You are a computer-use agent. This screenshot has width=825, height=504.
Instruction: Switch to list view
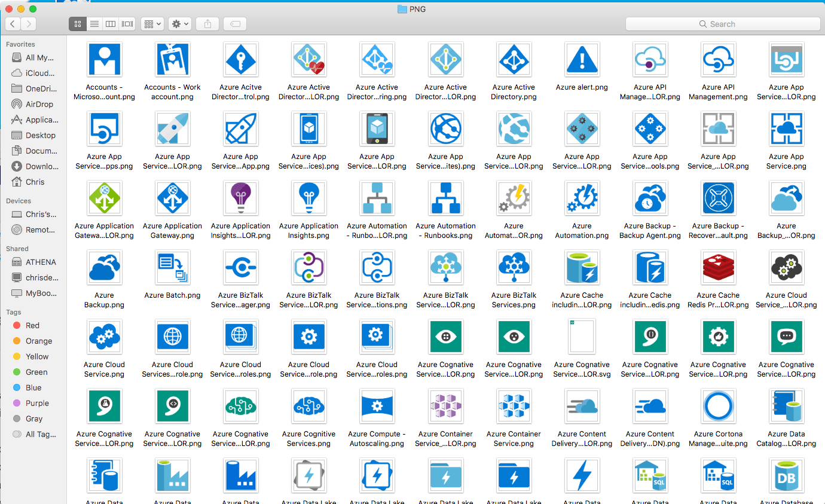[x=94, y=24]
